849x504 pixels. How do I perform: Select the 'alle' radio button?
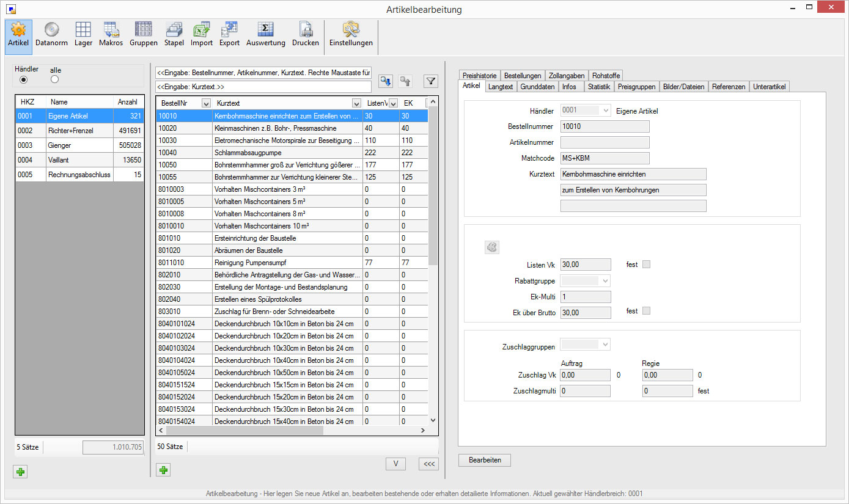pyautogui.click(x=55, y=79)
